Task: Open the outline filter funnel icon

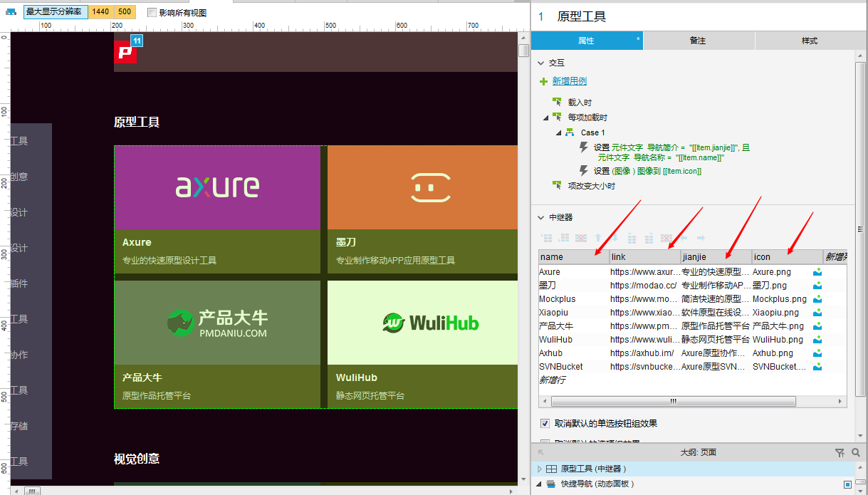Action: tap(840, 452)
